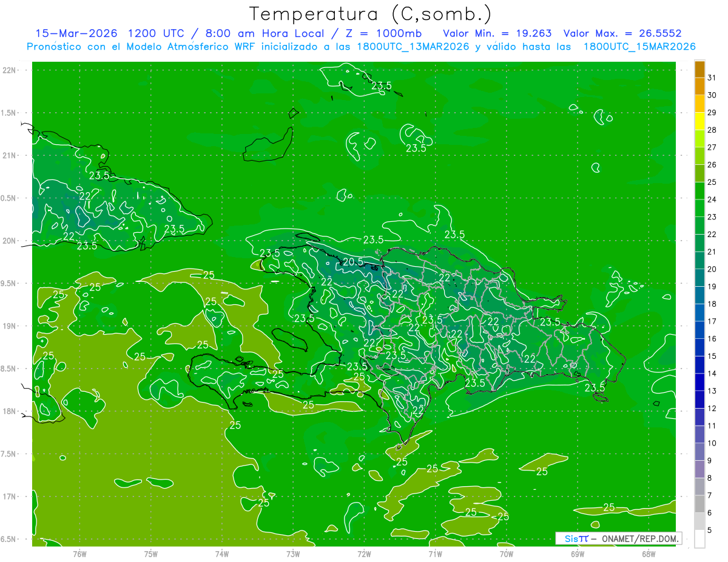Screen dimensions: 728x562
Task: Click the "71W" longitude axis label
Action: (x=435, y=554)
